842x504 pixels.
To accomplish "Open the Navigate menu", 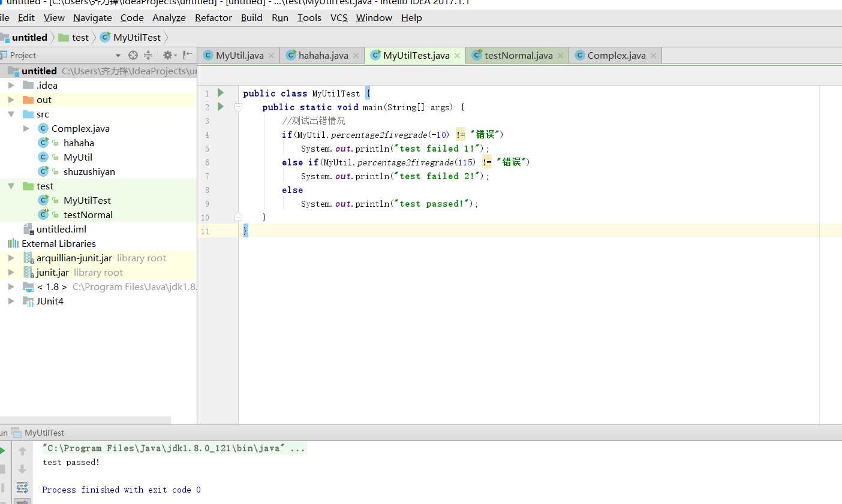I will click(92, 17).
